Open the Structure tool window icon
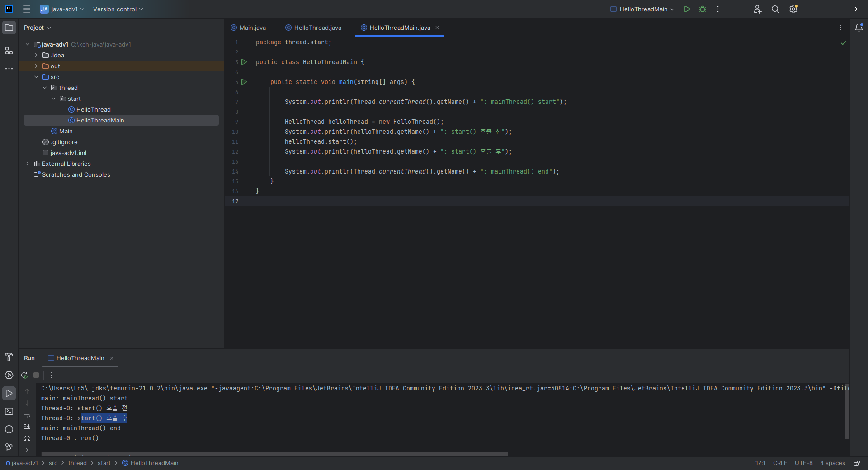 [x=9, y=51]
